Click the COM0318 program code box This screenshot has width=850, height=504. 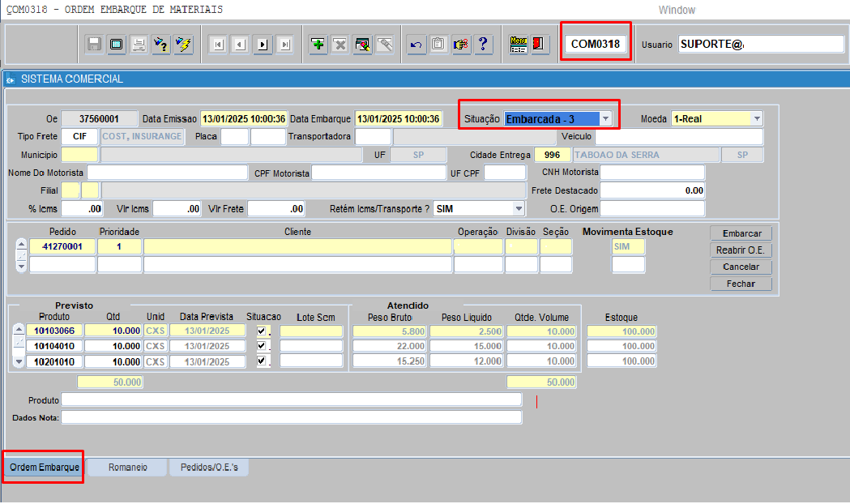tap(596, 44)
